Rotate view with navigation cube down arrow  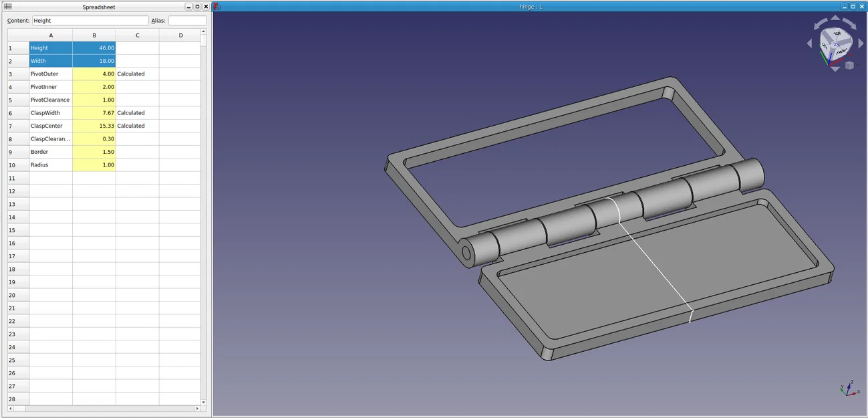(x=835, y=69)
